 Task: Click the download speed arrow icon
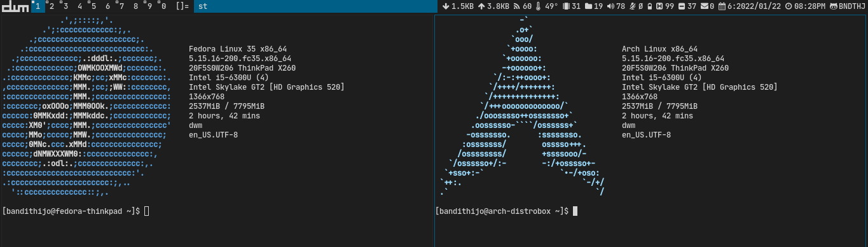[446, 6]
